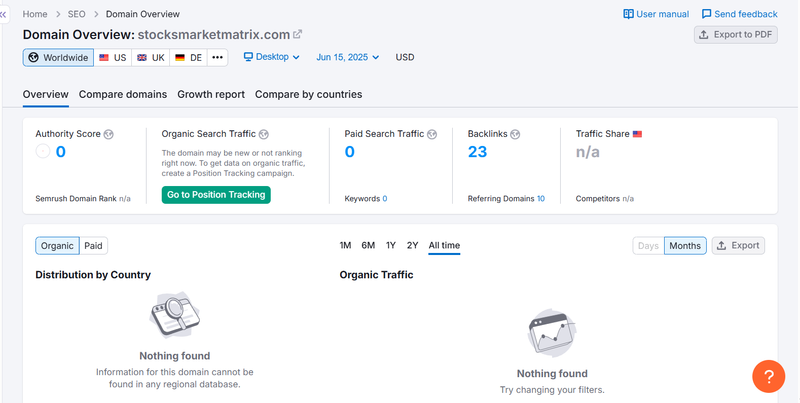This screenshot has width=800, height=403.
Task: Select the 6M time range
Action: point(368,245)
